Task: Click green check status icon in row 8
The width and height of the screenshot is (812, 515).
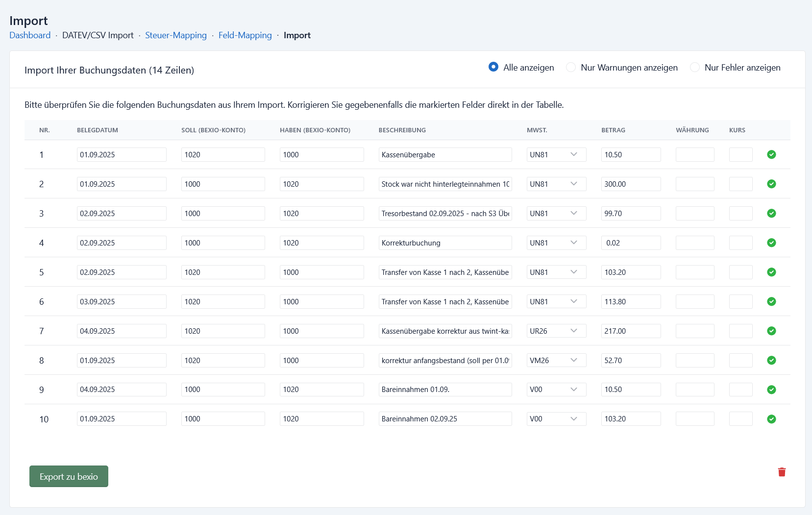Action: pyautogui.click(x=771, y=360)
